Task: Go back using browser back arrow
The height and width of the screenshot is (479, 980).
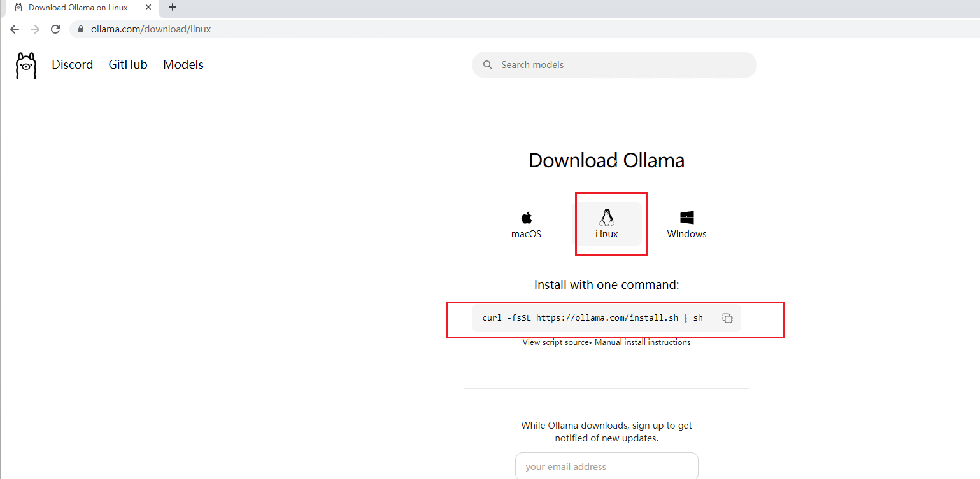Action: click(x=15, y=29)
